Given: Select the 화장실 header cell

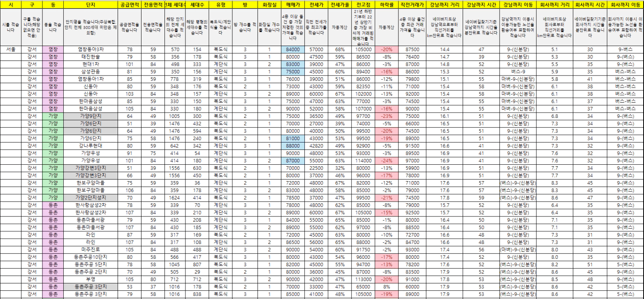Looking at the screenshot, I should click(269, 5).
